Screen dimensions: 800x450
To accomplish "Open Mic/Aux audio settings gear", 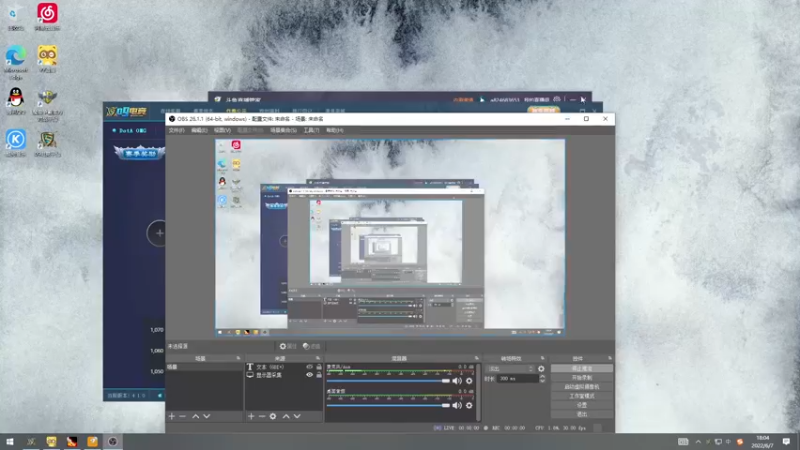I will [469, 381].
